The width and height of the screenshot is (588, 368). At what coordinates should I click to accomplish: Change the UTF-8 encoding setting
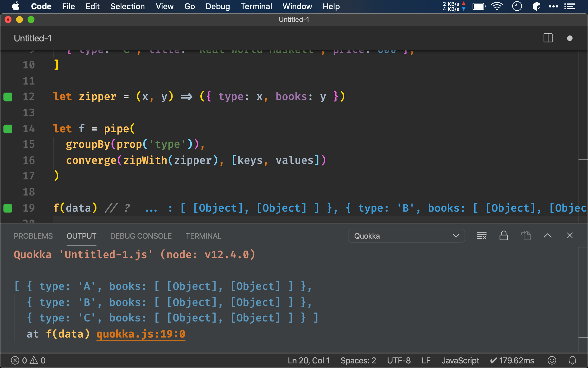tap(399, 361)
